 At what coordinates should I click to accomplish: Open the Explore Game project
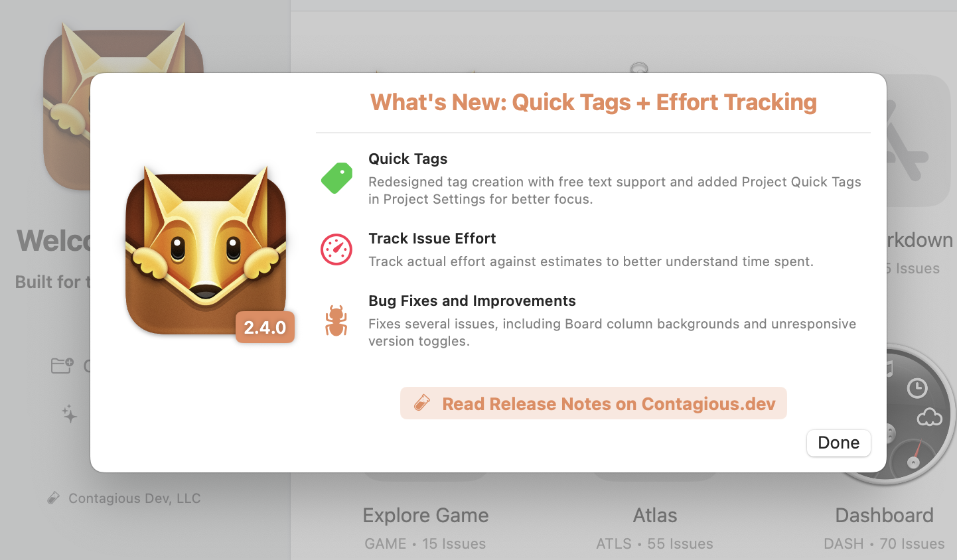(x=425, y=516)
